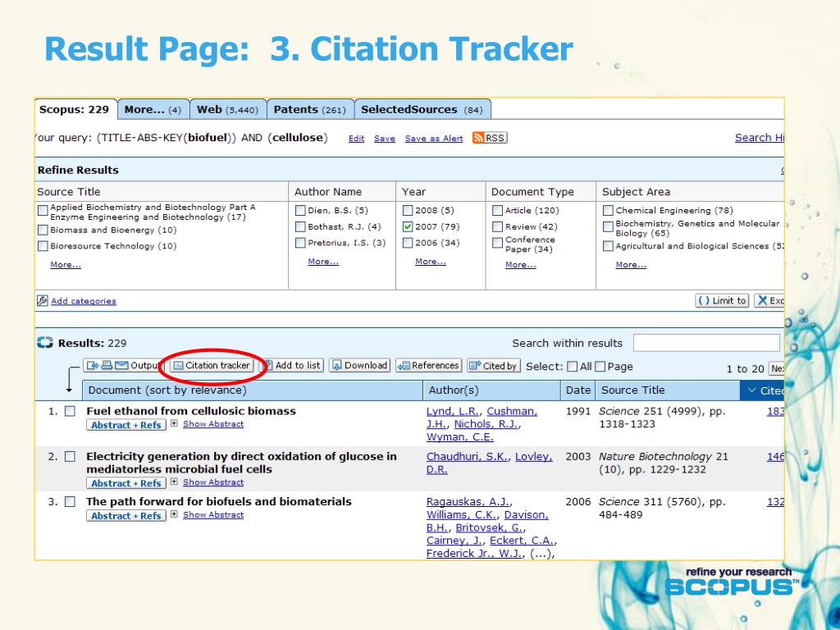The image size is (840, 630).
Task: Open author link Lynd, L.R.
Action: tap(453, 411)
